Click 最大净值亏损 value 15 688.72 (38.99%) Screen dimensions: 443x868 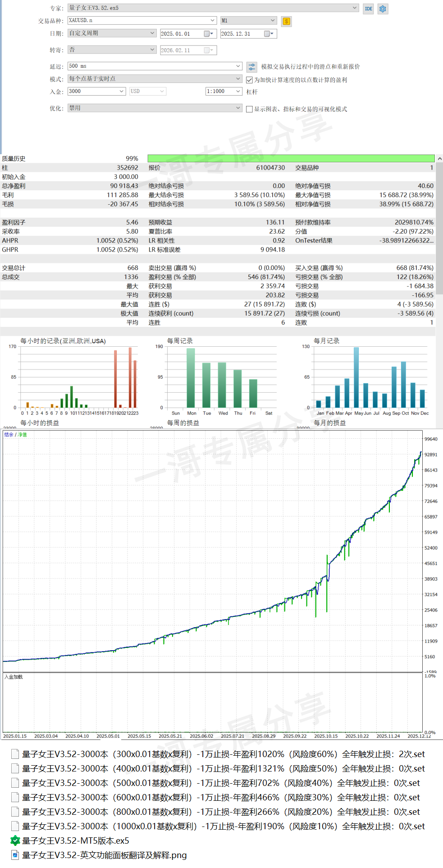[406, 195]
